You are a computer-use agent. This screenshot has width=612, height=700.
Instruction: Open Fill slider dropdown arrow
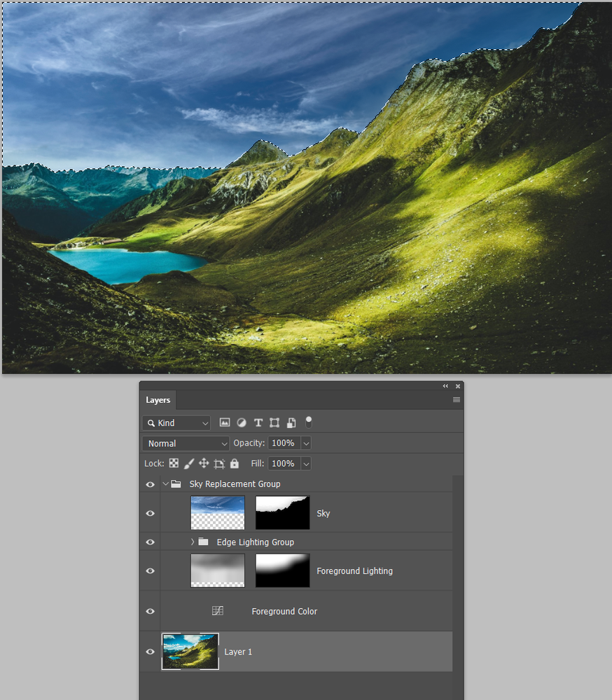306,464
